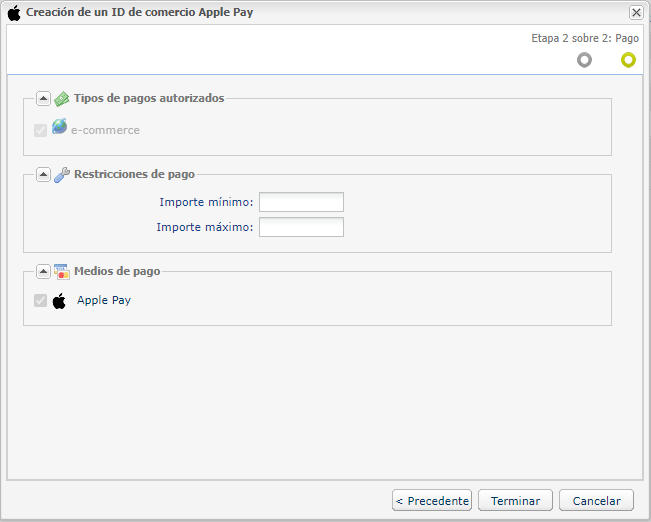Image resolution: width=651 pixels, height=522 pixels.
Task: Click the yellow step two circle indicator
Action: coord(628,60)
